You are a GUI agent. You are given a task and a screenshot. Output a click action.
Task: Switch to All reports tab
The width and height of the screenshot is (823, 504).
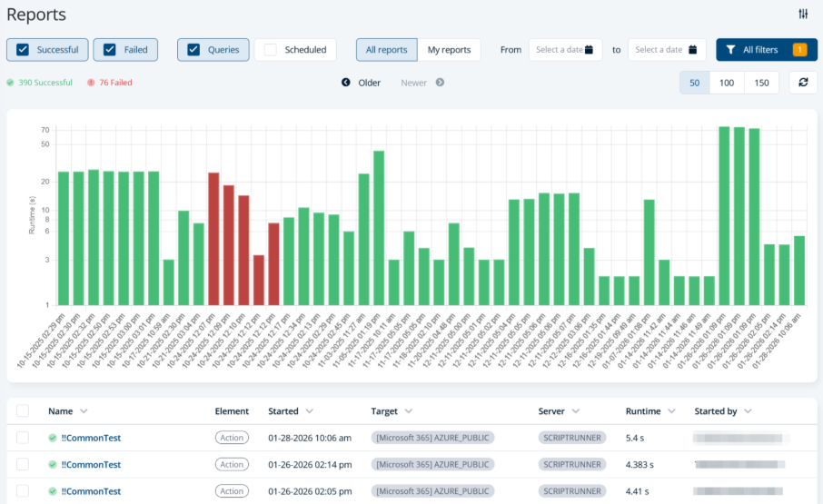click(x=387, y=50)
